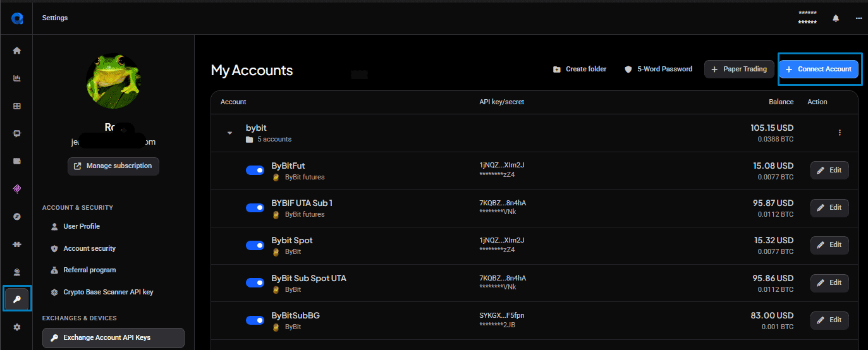
Task: Click the 105.15 USD folder balance
Action: 772,128
